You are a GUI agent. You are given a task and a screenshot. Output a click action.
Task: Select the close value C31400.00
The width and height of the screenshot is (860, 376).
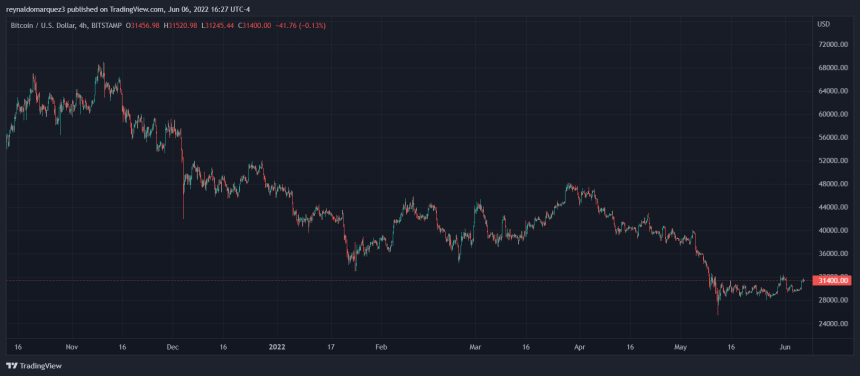tap(255, 26)
